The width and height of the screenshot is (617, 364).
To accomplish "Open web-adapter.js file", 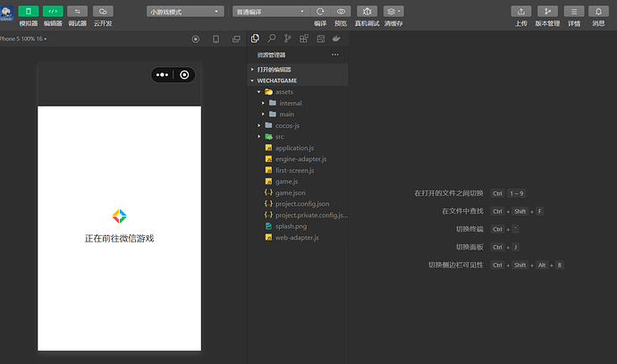I will 298,237.
